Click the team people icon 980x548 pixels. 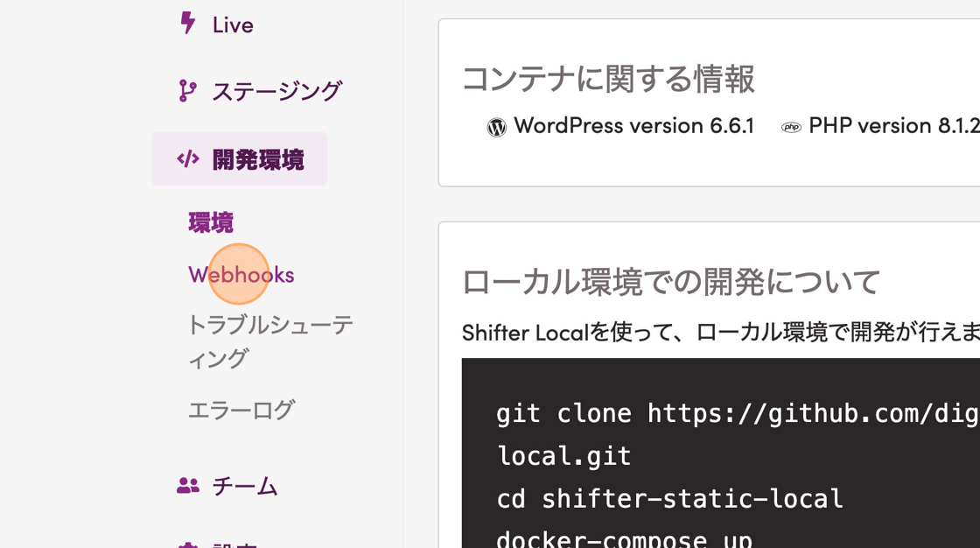pyautogui.click(x=187, y=486)
